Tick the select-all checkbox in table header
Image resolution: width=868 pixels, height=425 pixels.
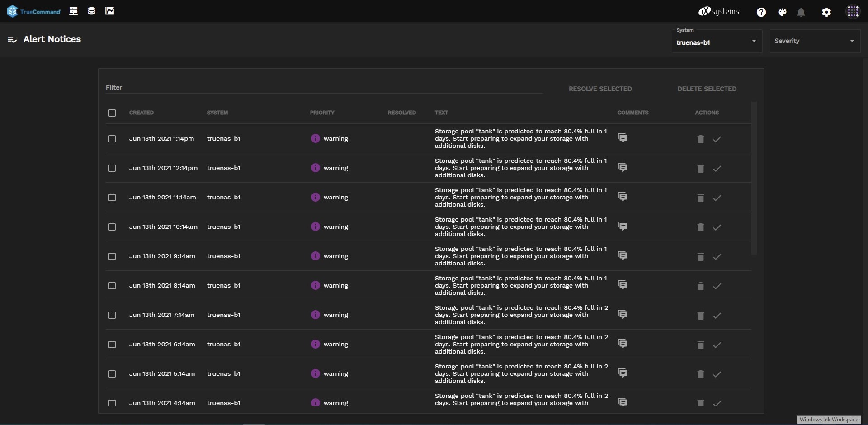click(112, 113)
